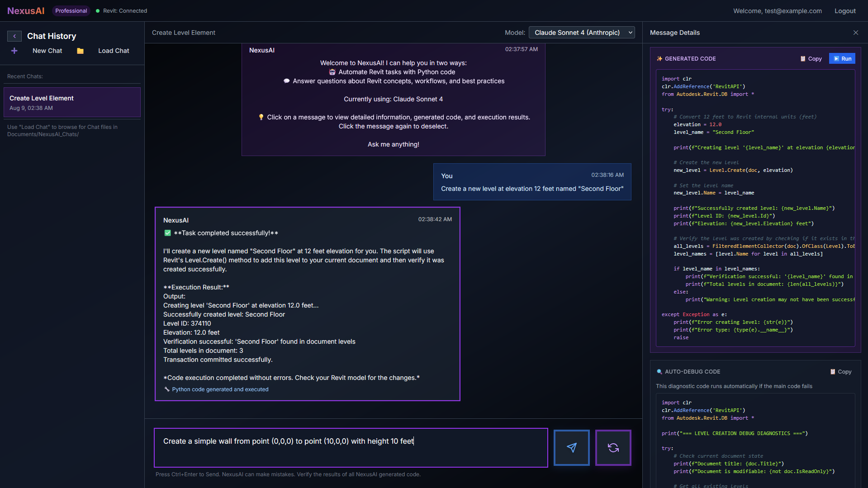Screen dimensions: 868x488
Task: Click the Load Chat label
Action: click(114, 51)
